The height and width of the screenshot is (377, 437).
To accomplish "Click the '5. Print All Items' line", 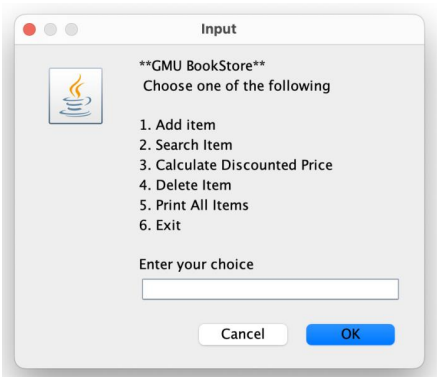I will pos(194,205).
